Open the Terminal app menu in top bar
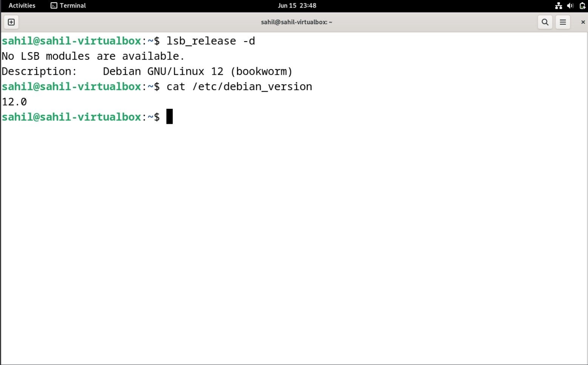588x365 pixels. pyautogui.click(x=68, y=6)
